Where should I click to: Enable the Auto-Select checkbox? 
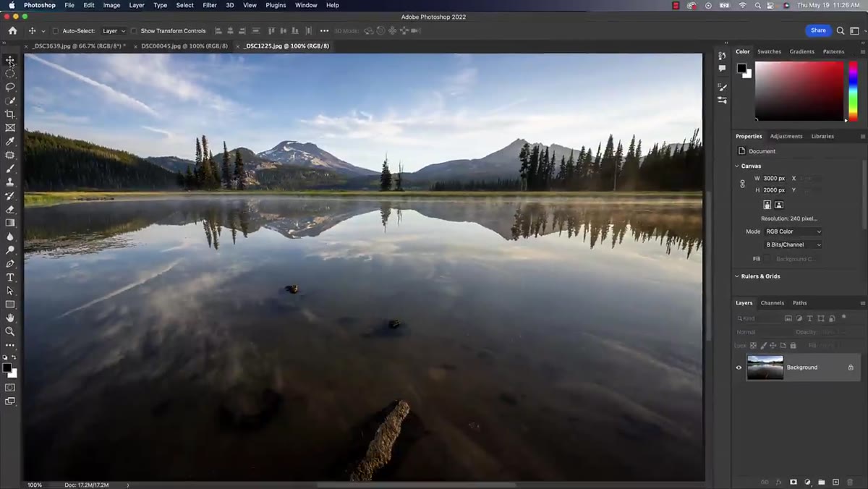56,31
